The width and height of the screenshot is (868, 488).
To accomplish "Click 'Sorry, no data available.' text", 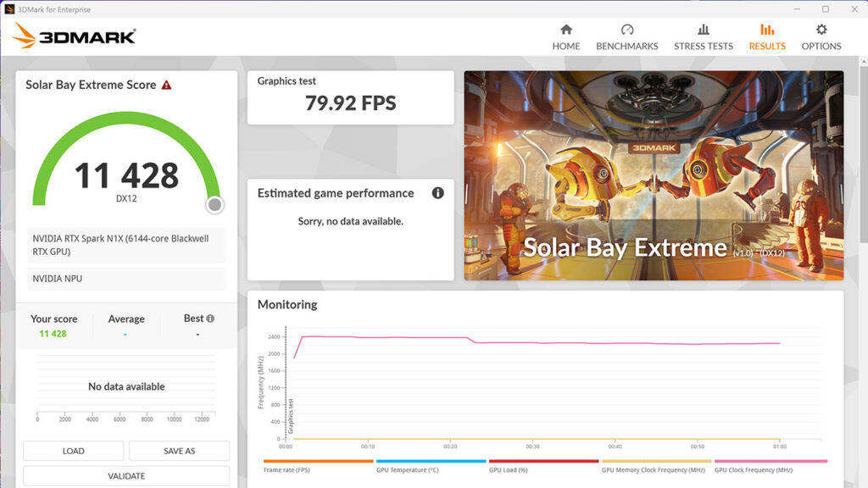I will 350,221.
